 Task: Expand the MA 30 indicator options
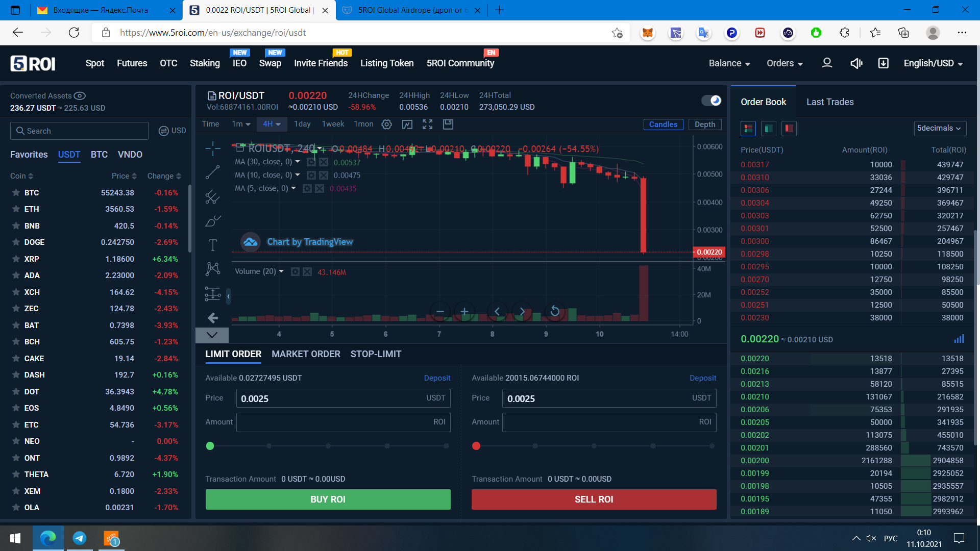coord(298,162)
